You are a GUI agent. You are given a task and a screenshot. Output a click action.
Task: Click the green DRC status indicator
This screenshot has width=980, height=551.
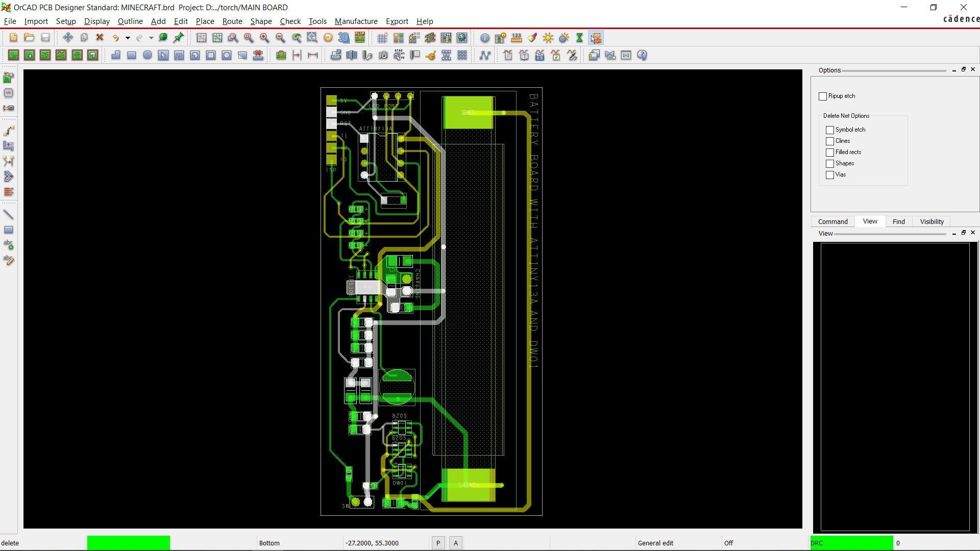click(x=851, y=543)
